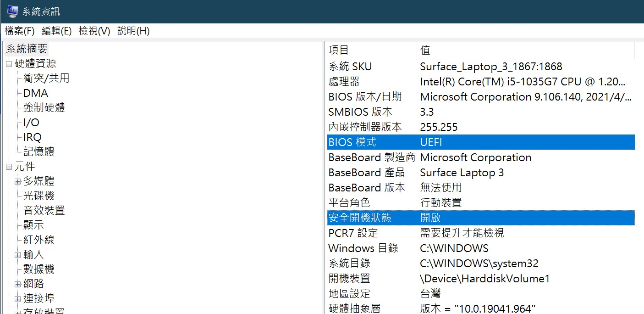
Task: Expand the 多媒體 tree node
Action: click(x=18, y=181)
